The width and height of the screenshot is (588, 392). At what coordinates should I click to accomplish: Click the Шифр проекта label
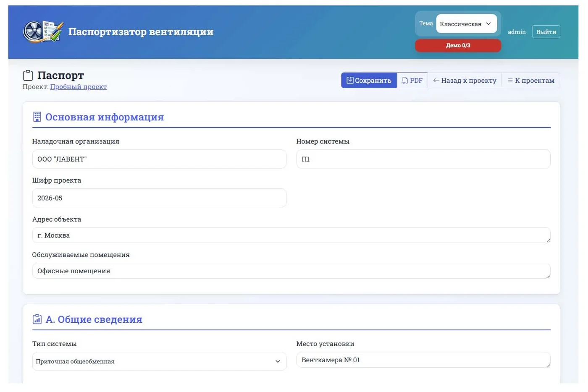(x=57, y=180)
